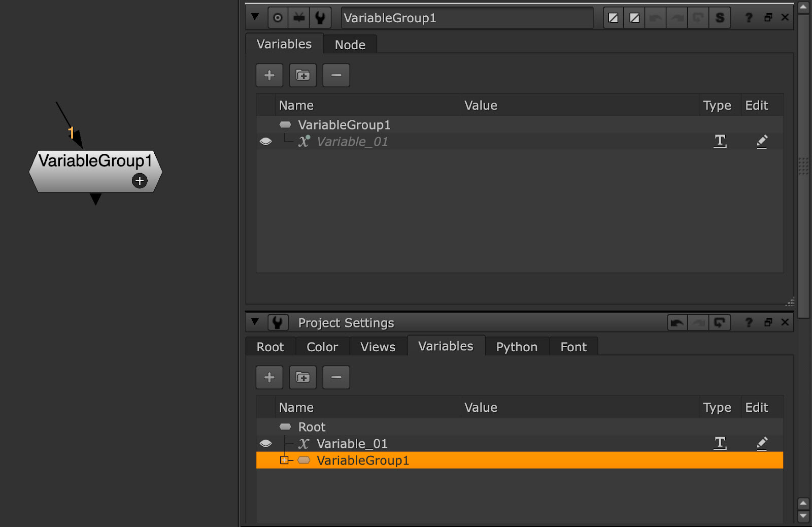Image resolution: width=812 pixels, height=527 pixels.
Task: Click add variable group icon in Project Settings
Action: click(303, 377)
